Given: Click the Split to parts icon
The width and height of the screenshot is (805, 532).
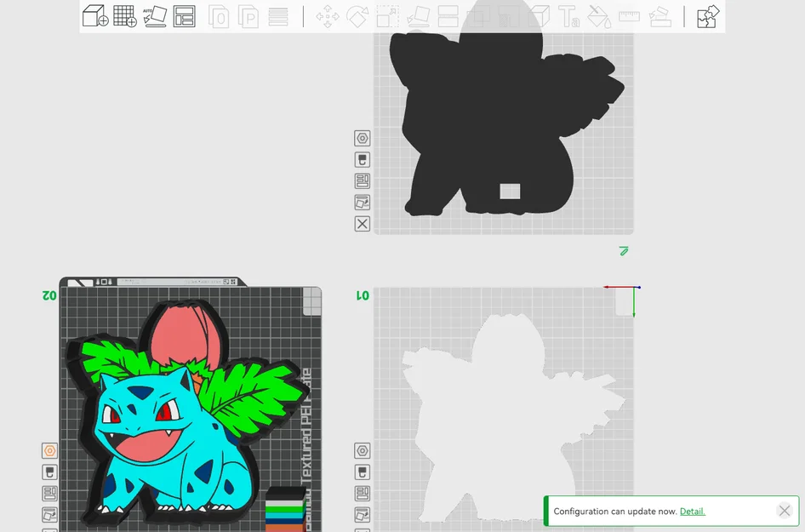Looking at the screenshot, I should pyautogui.click(x=248, y=16).
